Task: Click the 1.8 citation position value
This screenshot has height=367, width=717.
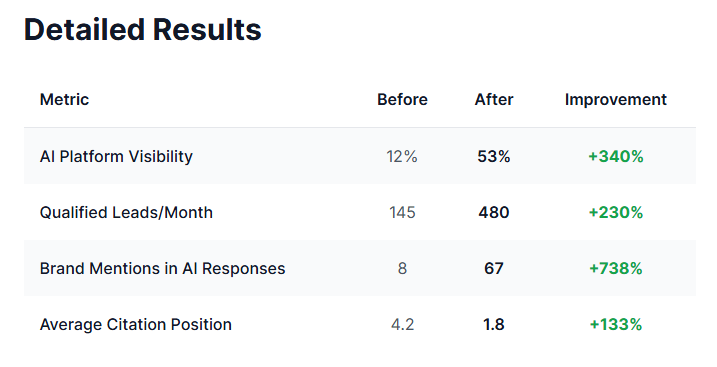Action: tap(494, 324)
